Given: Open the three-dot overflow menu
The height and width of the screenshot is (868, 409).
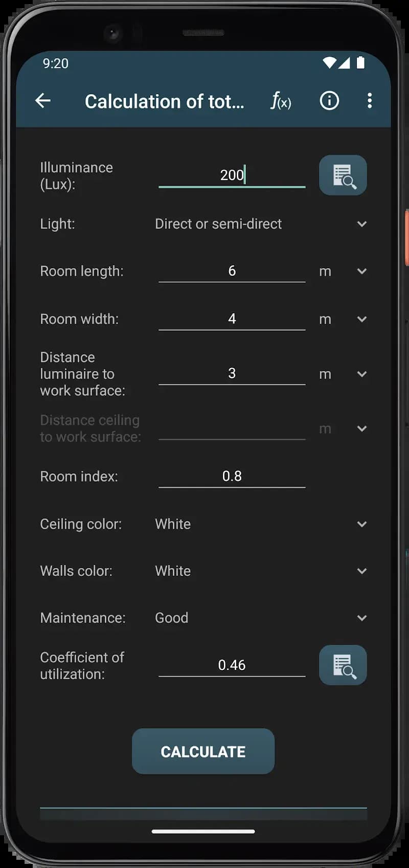Looking at the screenshot, I should [x=369, y=101].
